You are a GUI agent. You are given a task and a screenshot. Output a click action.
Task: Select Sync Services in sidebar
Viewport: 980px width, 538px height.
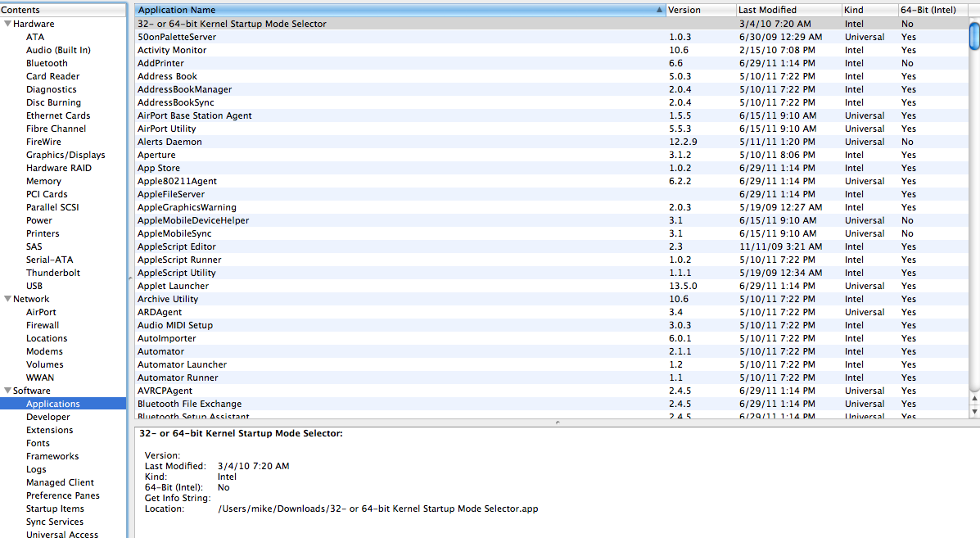pos(54,522)
